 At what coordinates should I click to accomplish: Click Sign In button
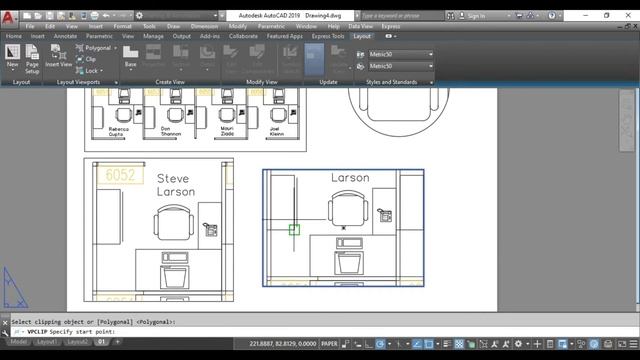(x=473, y=16)
